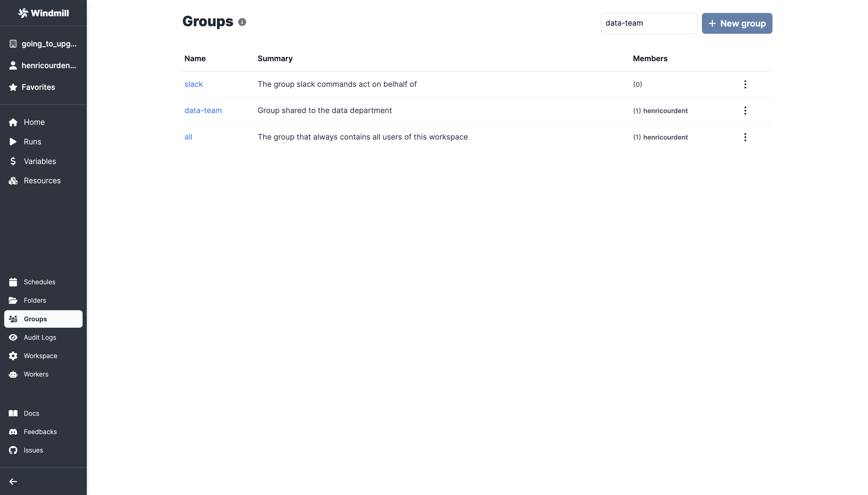Viewport: 868px width, 495px height.
Task: Click the group name search field
Action: pos(649,23)
